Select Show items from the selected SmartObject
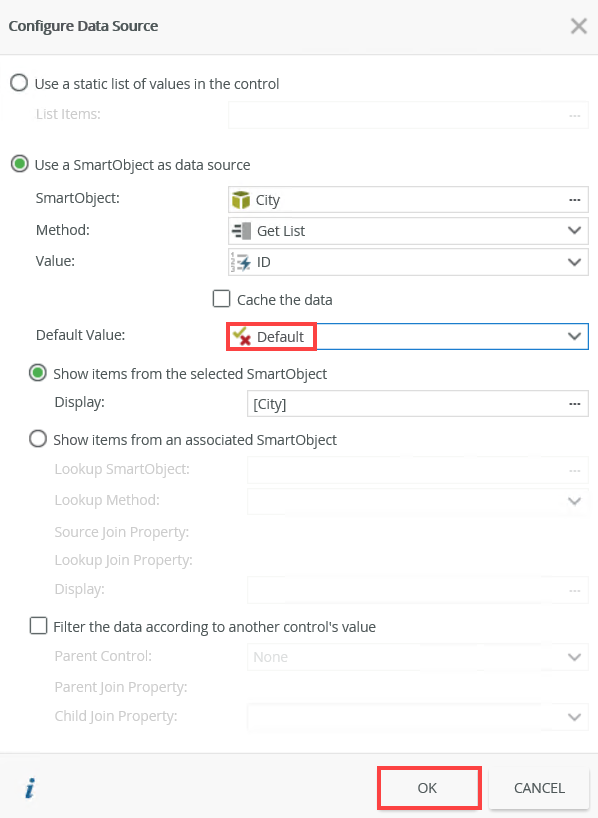 38,373
